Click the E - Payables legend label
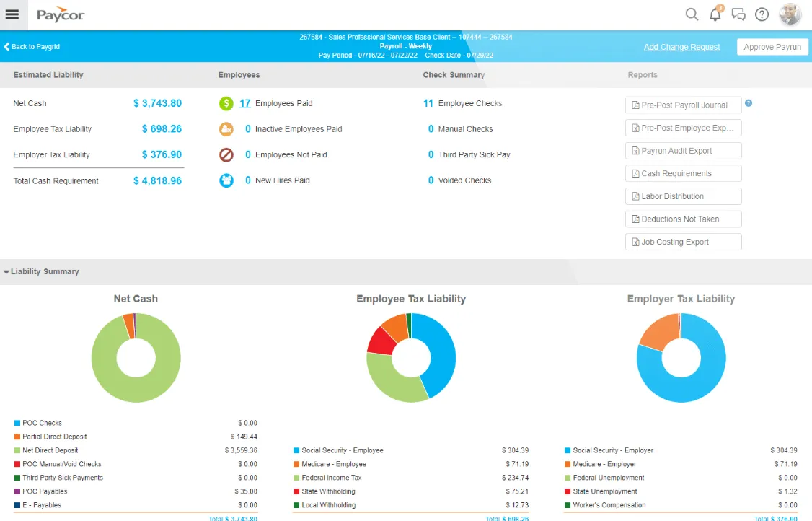The height and width of the screenshot is (521, 812). tap(41, 505)
